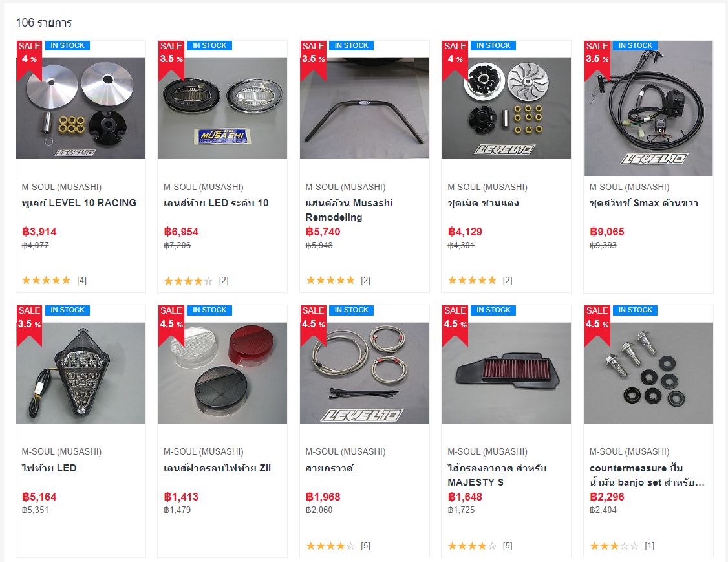Select the Smax right switch set thumbnail
The width and height of the screenshot is (728, 562).
pos(648,108)
